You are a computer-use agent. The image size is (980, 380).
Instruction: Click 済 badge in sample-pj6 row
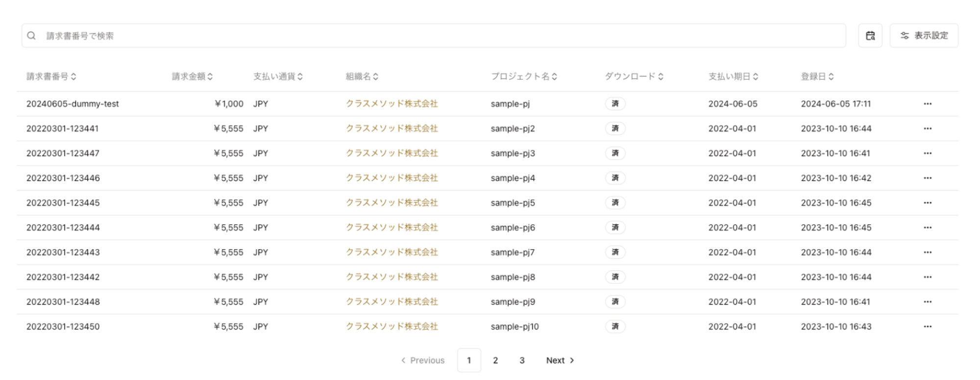pos(615,228)
